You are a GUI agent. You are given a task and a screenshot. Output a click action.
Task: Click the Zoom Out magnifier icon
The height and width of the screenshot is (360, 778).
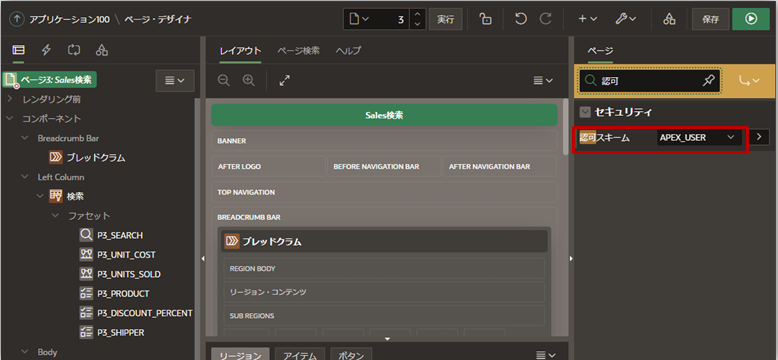coord(224,80)
